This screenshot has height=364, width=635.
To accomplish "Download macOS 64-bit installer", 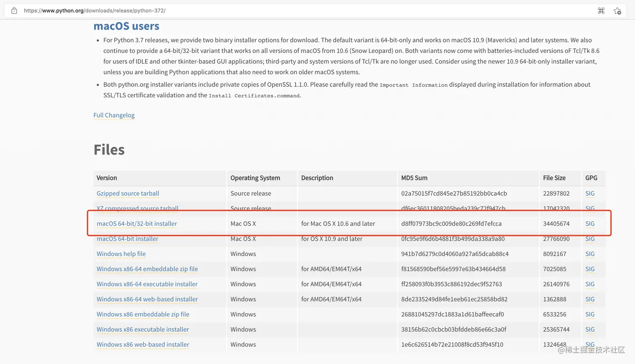I will pyautogui.click(x=127, y=239).
